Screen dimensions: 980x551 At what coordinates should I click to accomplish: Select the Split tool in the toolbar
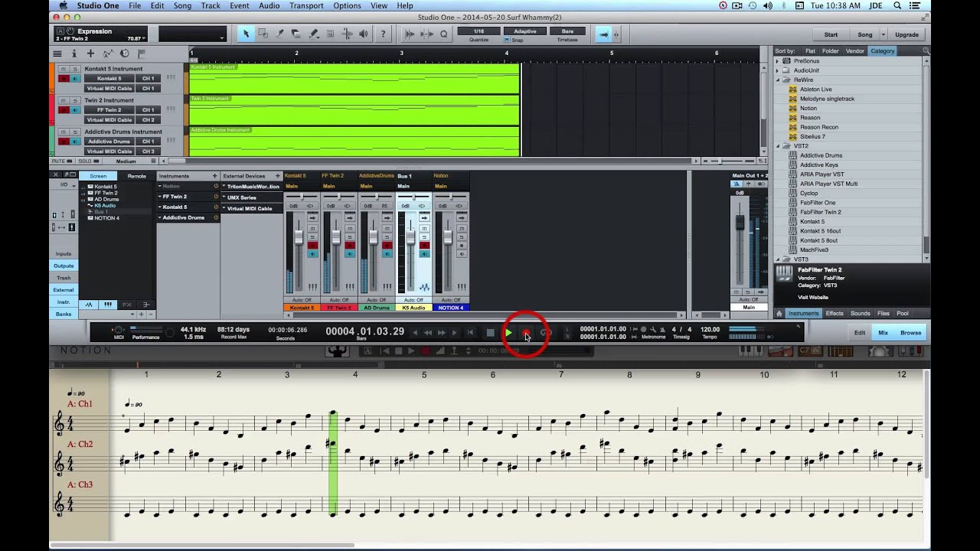279,34
